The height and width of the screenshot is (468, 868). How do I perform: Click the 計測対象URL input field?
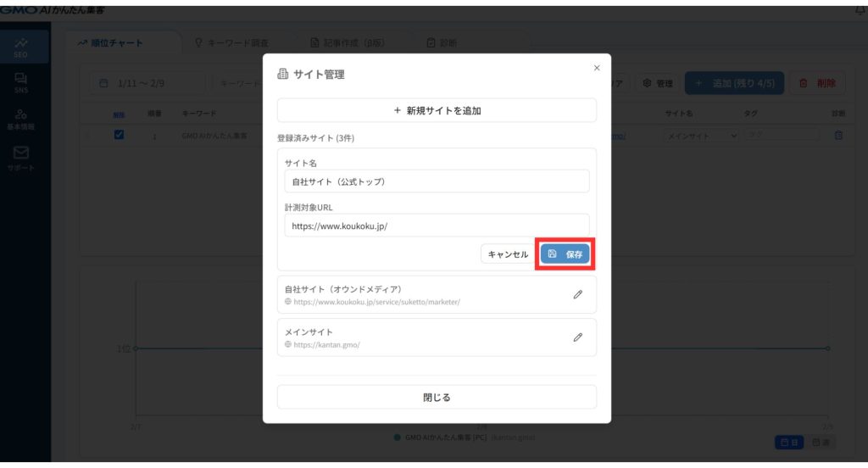[437, 226]
